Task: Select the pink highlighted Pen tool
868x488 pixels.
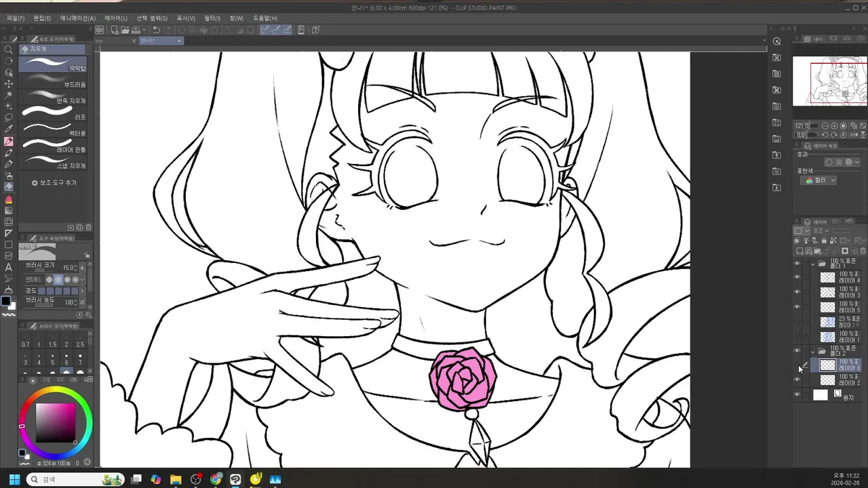Action: (9, 142)
